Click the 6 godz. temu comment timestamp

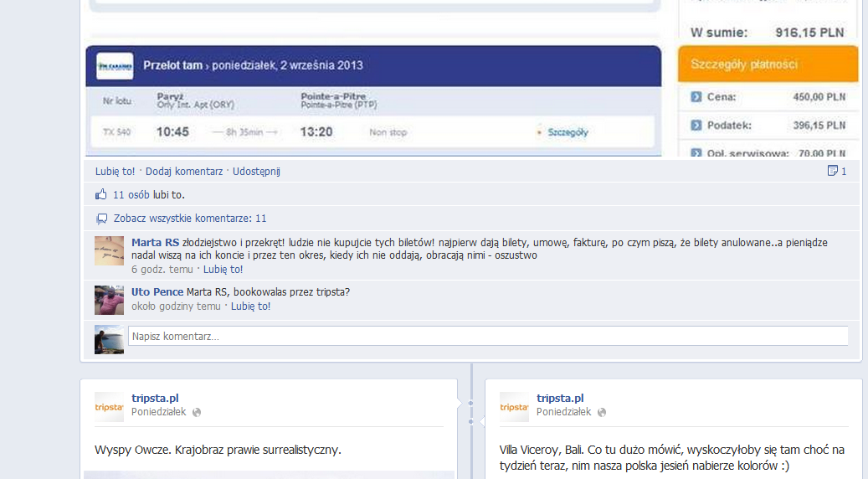[x=162, y=269]
